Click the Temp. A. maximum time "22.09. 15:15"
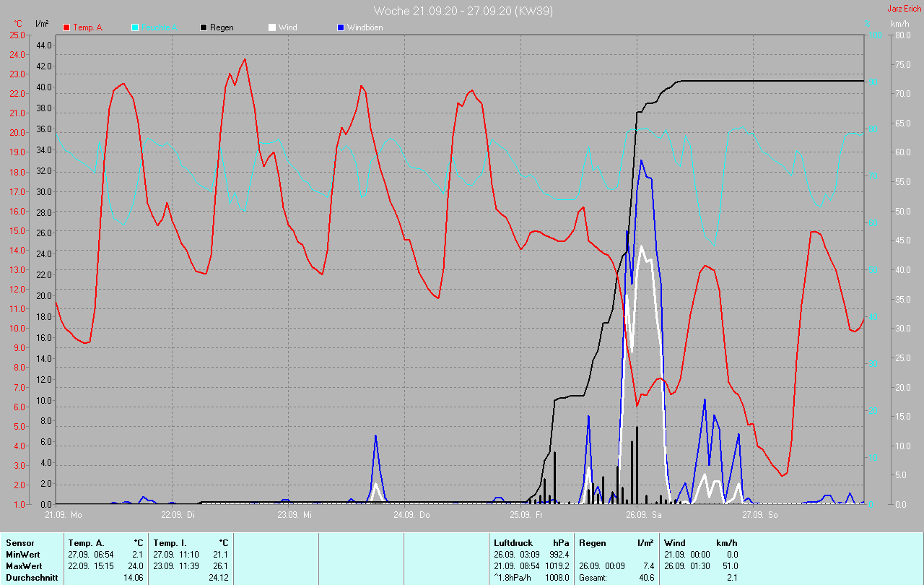Viewport: 924px width, 585px height. (x=91, y=566)
